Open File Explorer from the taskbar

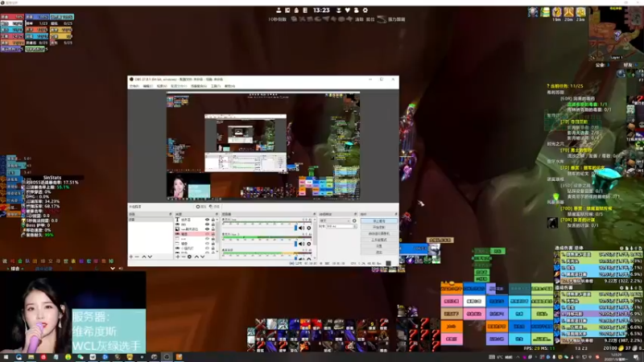pyautogui.click(x=31, y=357)
